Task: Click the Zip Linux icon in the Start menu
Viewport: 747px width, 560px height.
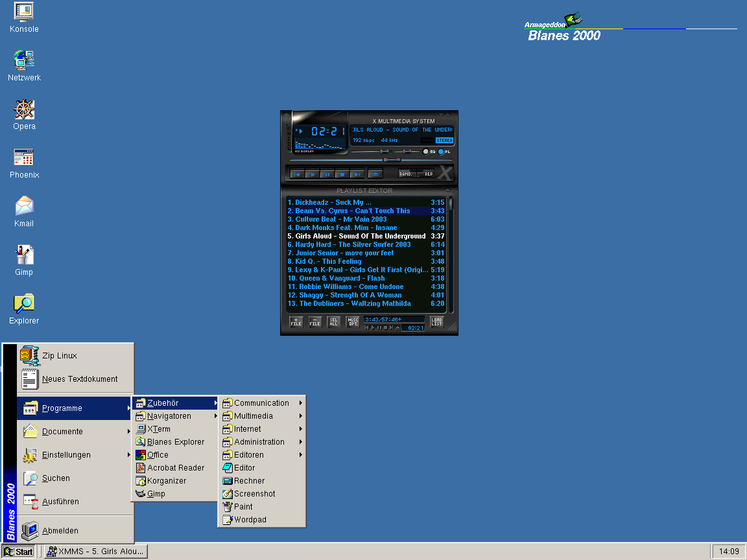Action: tap(30, 356)
